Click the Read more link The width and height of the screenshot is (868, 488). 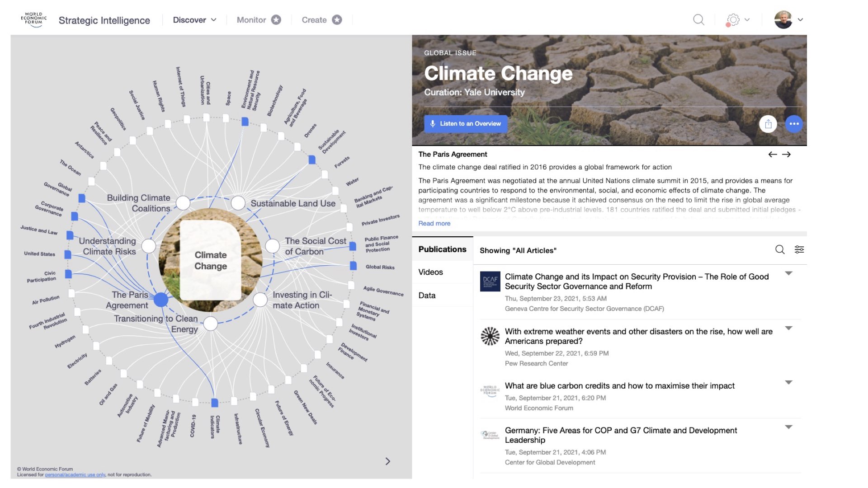434,224
